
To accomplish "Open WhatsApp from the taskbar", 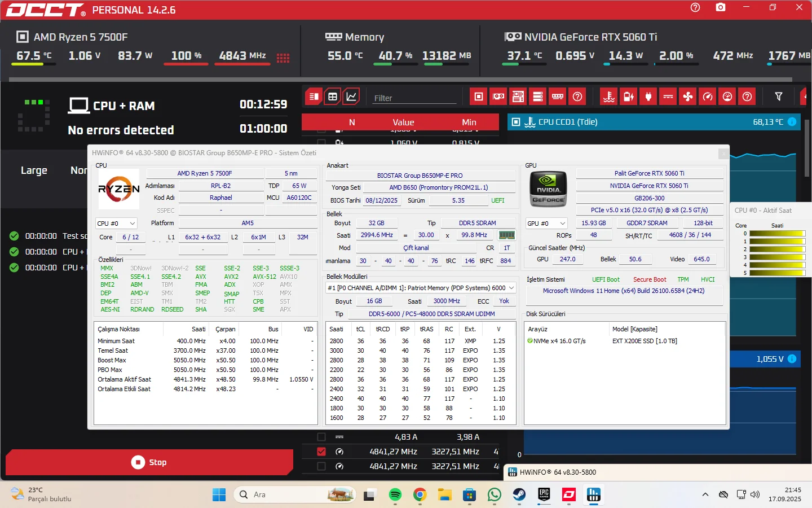I will (495, 495).
